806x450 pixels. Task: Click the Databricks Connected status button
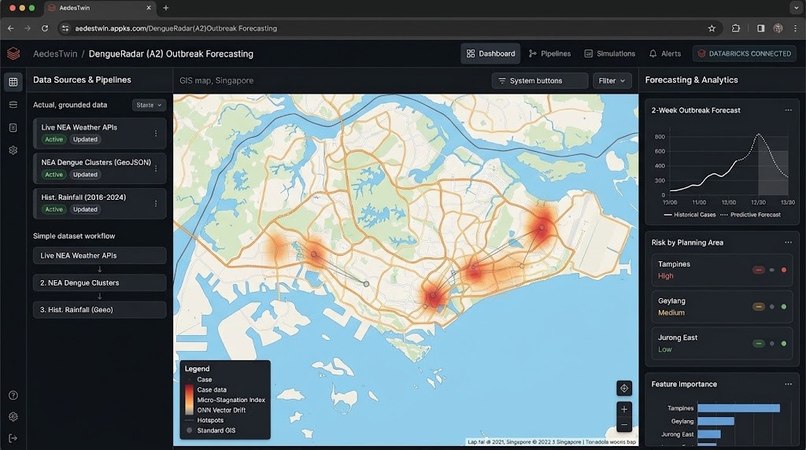click(x=744, y=53)
